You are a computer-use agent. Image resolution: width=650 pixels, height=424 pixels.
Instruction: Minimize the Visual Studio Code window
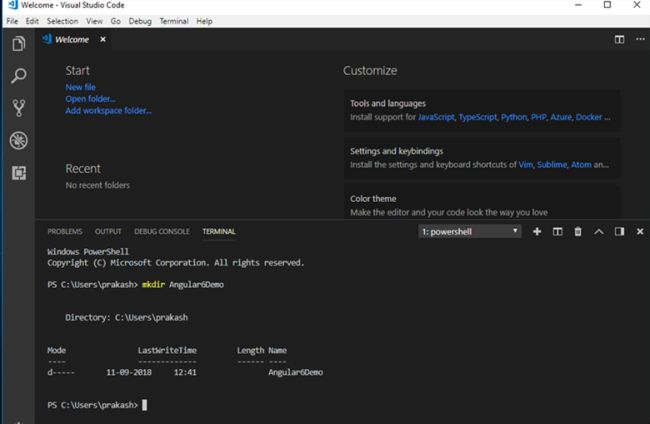[x=579, y=5]
